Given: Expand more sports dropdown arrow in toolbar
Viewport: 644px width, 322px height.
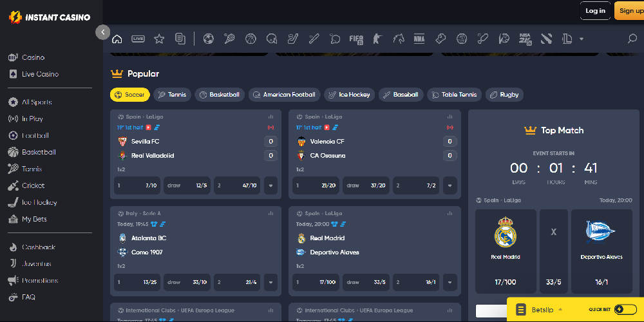Looking at the screenshot, I should pyautogui.click(x=582, y=39).
